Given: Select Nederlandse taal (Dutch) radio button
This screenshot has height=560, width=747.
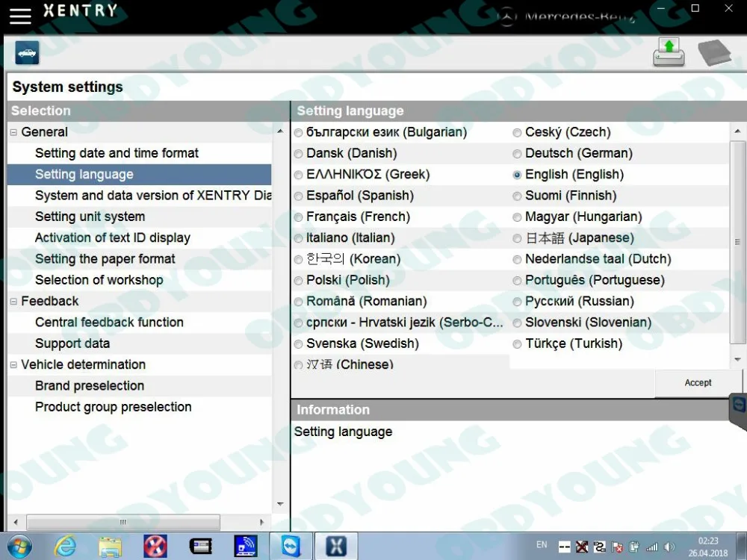Looking at the screenshot, I should [x=517, y=260].
